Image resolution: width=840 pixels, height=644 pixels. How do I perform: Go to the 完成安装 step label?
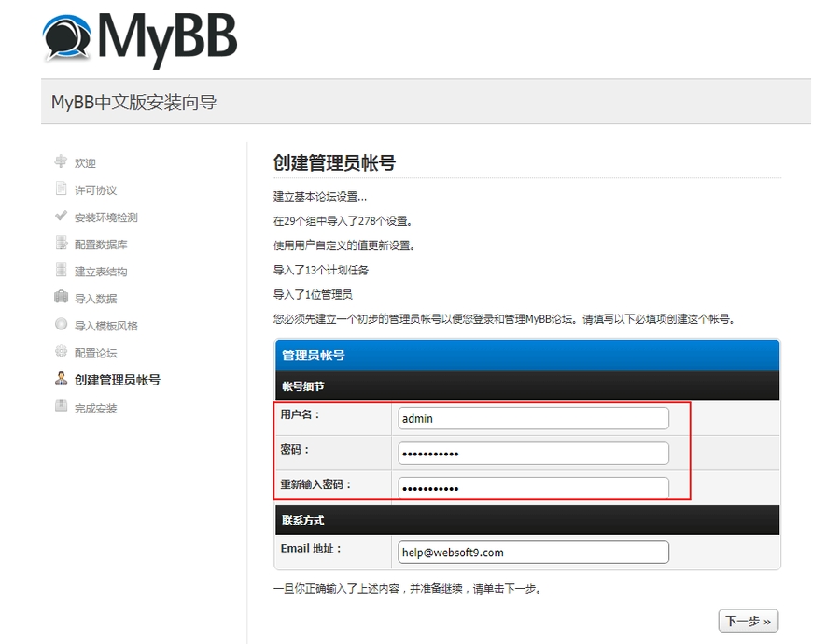coord(95,408)
